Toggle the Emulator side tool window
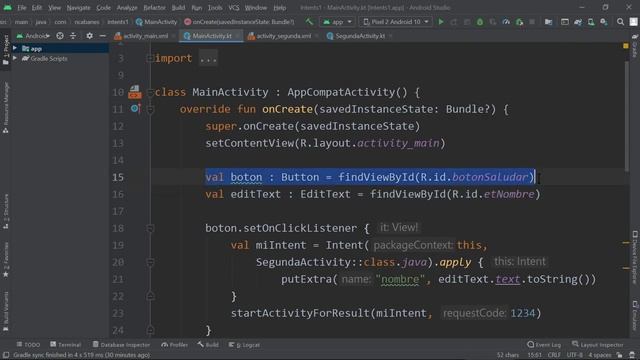This screenshot has height=360, width=640. pyautogui.click(x=635, y=315)
